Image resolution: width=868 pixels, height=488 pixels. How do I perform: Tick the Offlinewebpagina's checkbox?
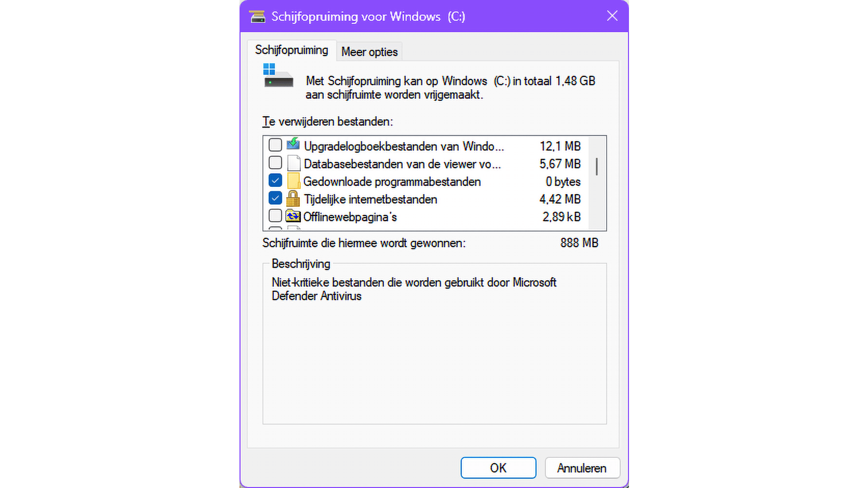[275, 216]
